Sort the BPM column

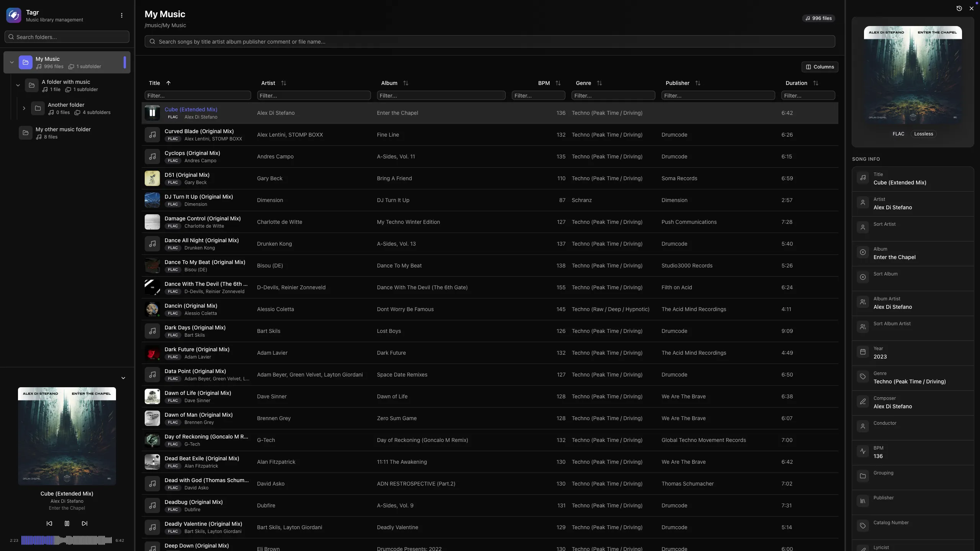(558, 83)
